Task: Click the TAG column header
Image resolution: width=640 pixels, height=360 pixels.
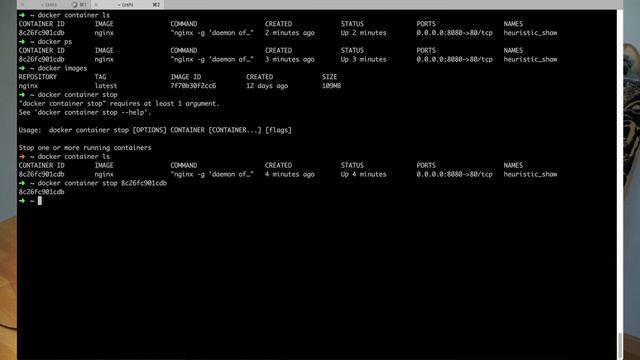Action: pyautogui.click(x=100, y=77)
